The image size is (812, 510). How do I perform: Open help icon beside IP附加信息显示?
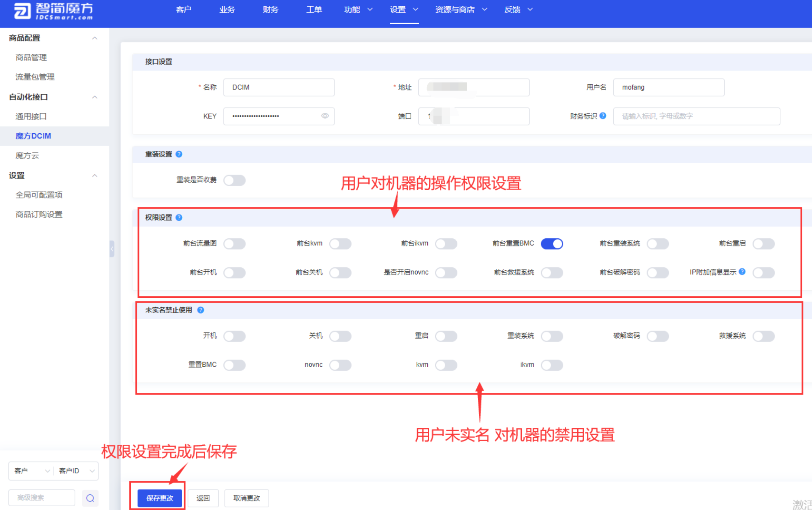pyautogui.click(x=742, y=272)
